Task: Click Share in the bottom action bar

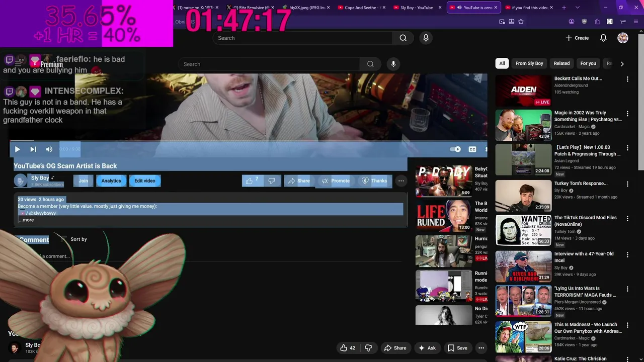Action: pyautogui.click(x=395, y=348)
